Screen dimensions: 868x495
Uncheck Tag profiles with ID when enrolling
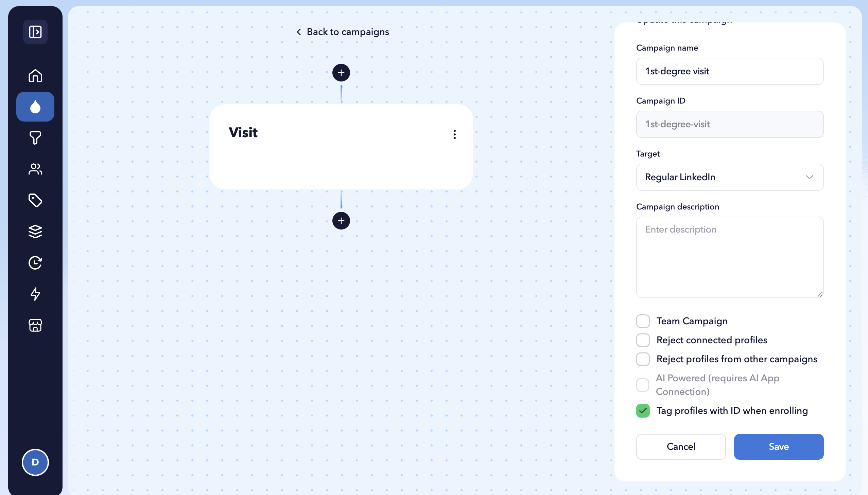point(643,411)
